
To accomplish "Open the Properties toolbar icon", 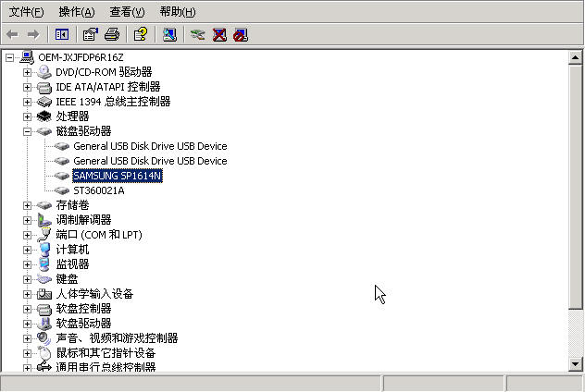I will pos(91,34).
